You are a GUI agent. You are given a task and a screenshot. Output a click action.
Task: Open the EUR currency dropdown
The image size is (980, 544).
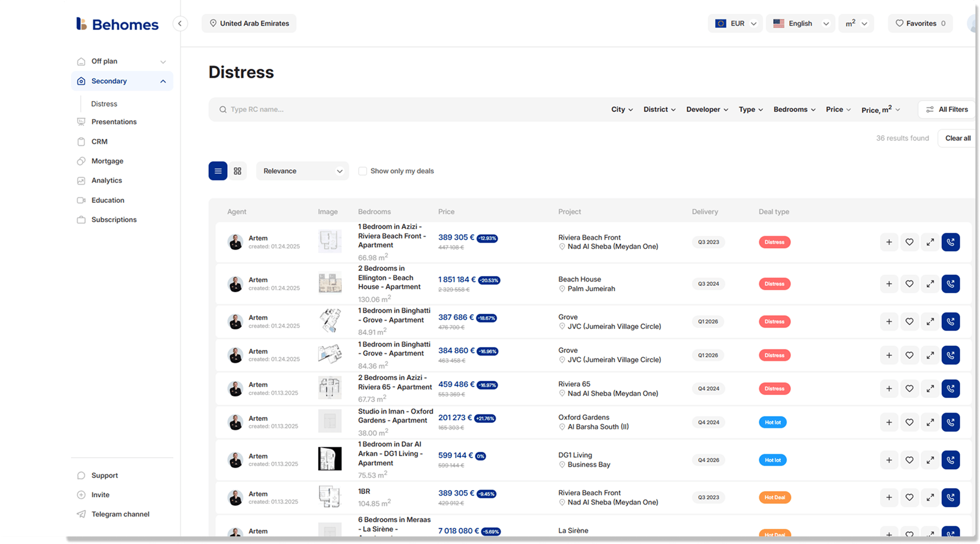[x=735, y=23]
